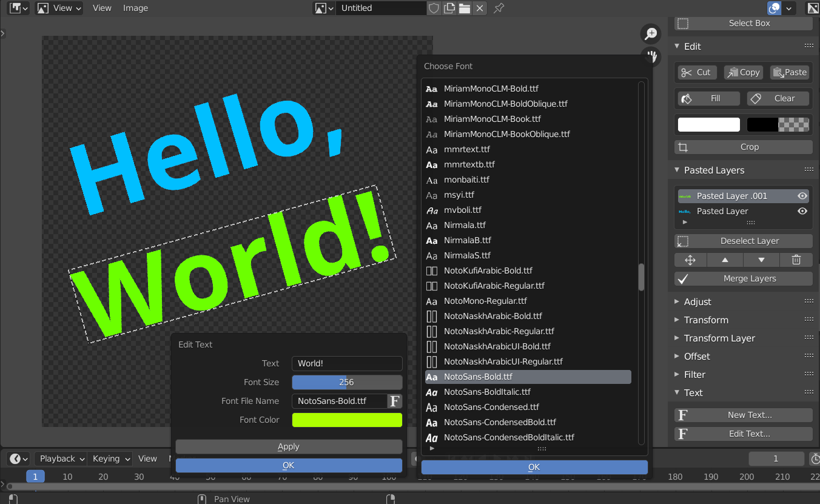Image resolution: width=820 pixels, height=504 pixels.
Task: Click the font browse F icon
Action: pyautogui.click(x=395, y=401)
